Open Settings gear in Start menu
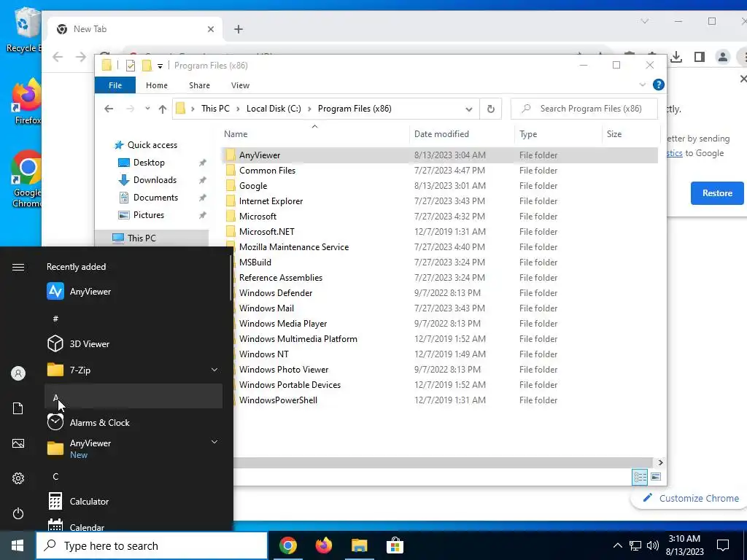Screen dimensions: 747x560 tap(18, 478)
